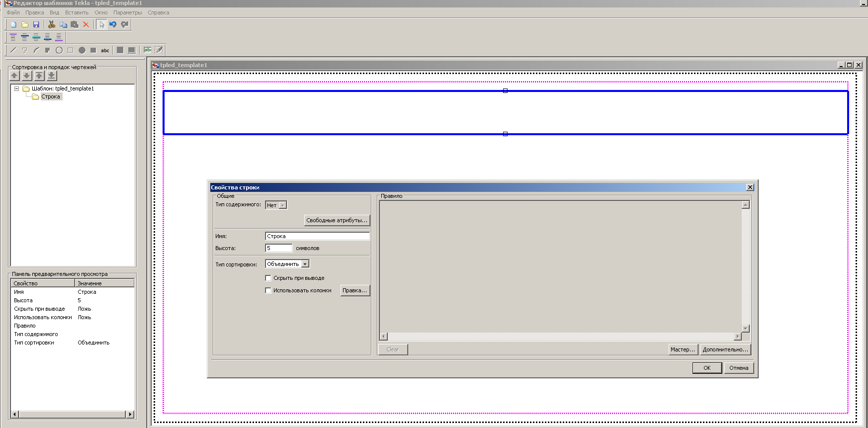The height and width of the screenshot is (428, 868).
Task: Enable the 'Скрыть при выводе' checkbox
Action: [x=268, y=278]
